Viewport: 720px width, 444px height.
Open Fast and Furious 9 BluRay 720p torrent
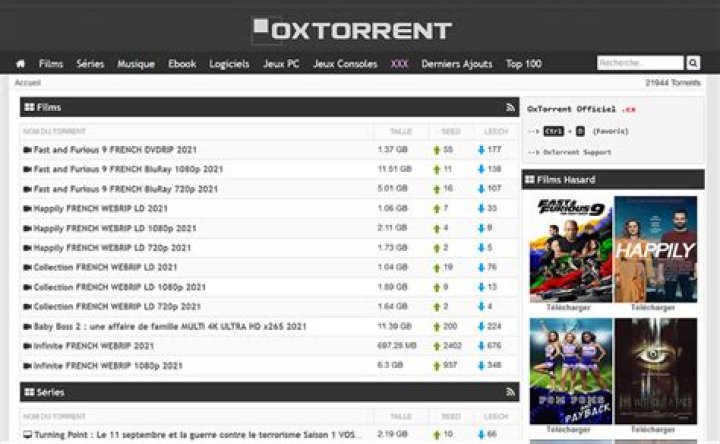click(125, 189)
